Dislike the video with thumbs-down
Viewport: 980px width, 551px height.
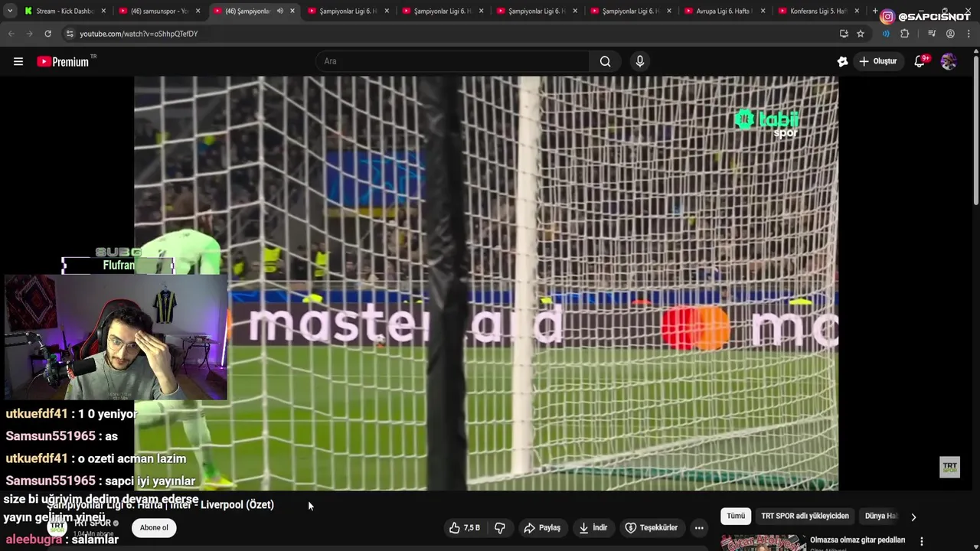pyautogui.click(x=500, y=528)
